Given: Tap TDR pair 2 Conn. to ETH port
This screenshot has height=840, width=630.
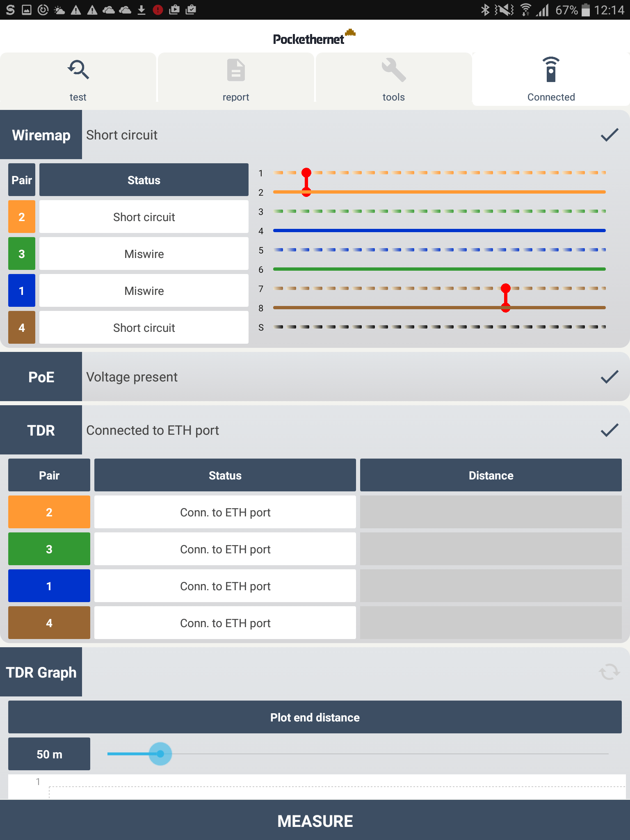Looking at the screenshot, I should (225, 512).
